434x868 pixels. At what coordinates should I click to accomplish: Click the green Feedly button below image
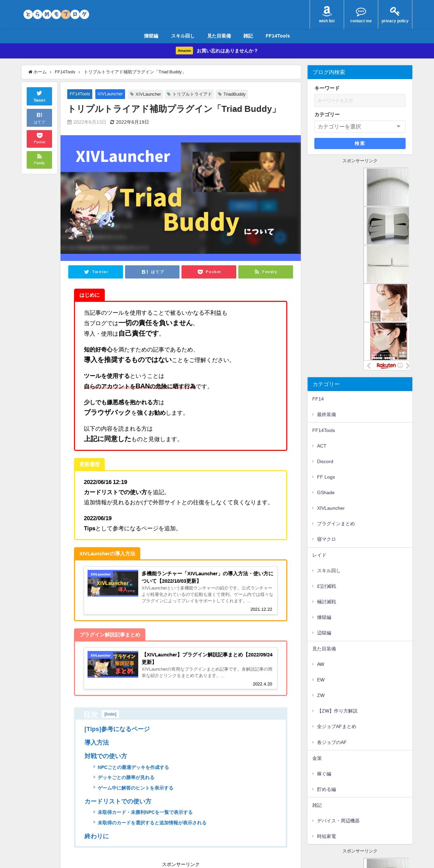pyautogui.click(x=266, y=272)
